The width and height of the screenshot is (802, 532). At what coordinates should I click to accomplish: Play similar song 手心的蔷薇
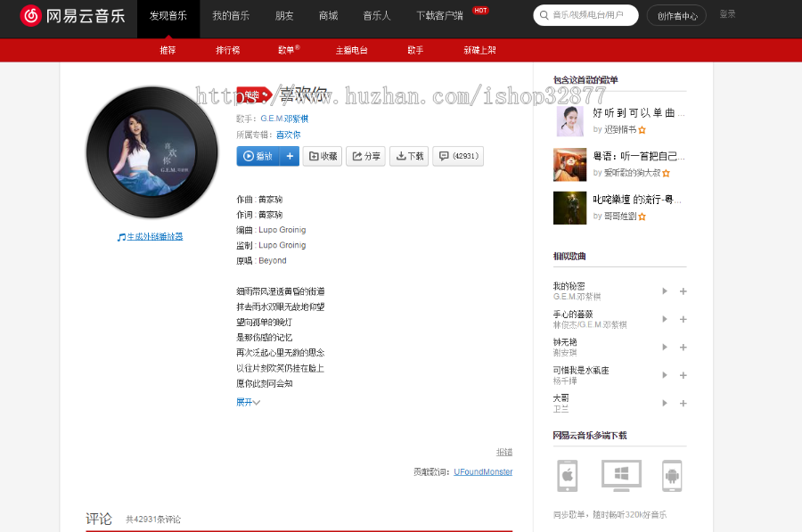665,319
